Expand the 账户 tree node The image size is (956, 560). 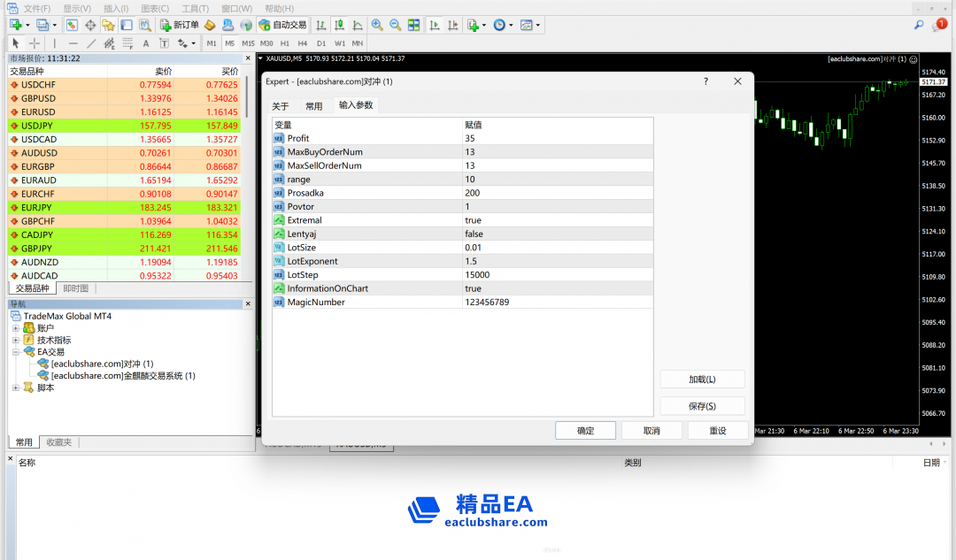[x=16, y=328]
